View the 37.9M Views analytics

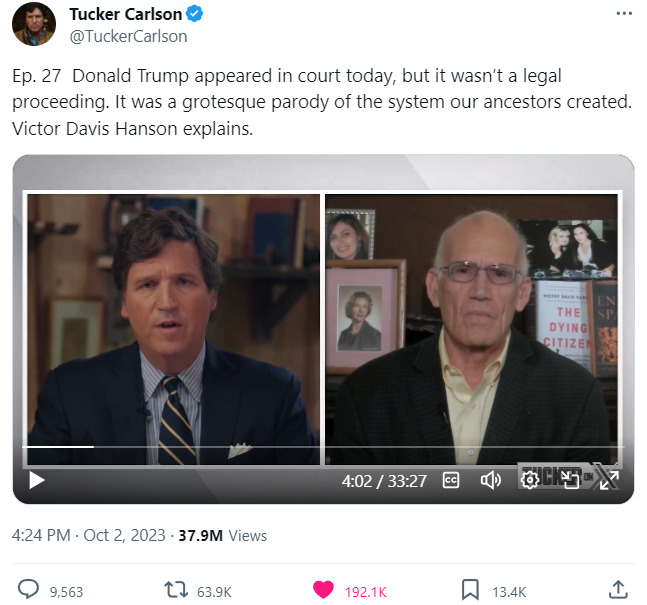pyautogui.click(x=222, y=535)
